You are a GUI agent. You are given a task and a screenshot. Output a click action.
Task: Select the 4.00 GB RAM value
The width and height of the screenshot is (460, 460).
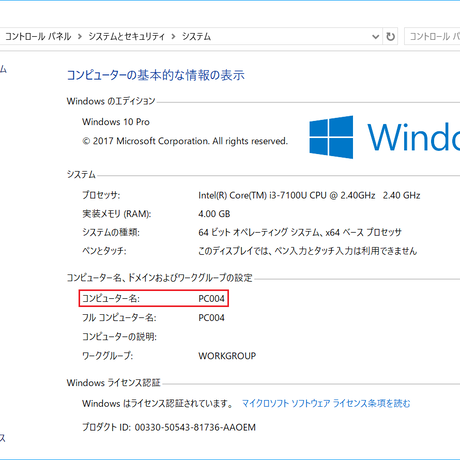coord(214,214)
